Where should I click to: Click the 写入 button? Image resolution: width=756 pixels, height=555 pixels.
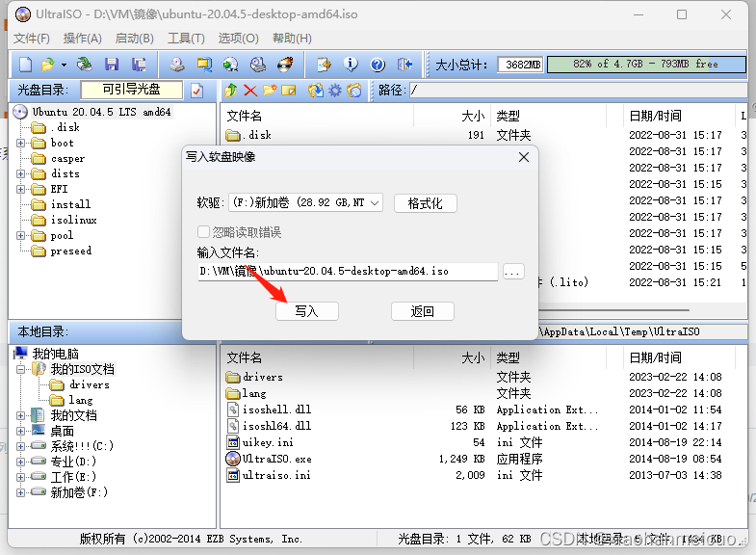tap(307, 311)
